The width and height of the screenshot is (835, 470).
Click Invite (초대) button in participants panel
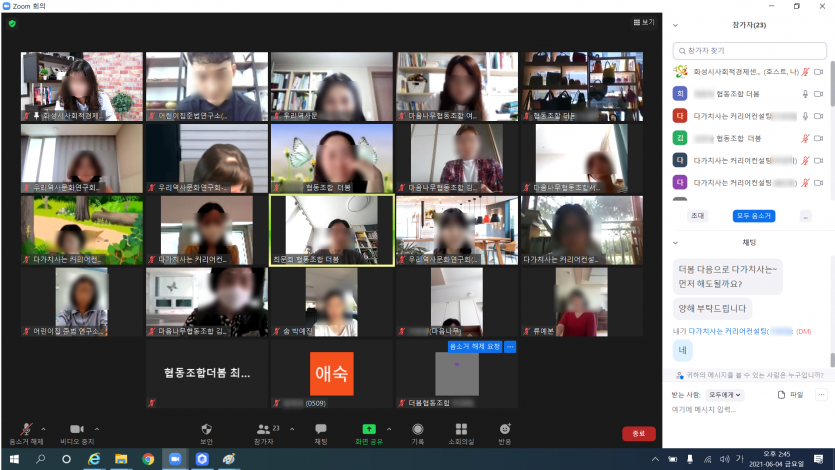(698, 216)
